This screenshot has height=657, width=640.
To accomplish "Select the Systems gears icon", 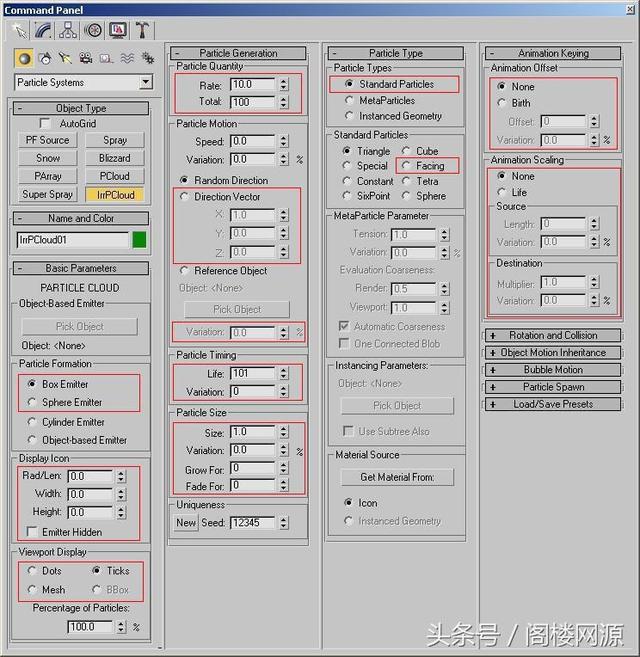I will [148, 58].
